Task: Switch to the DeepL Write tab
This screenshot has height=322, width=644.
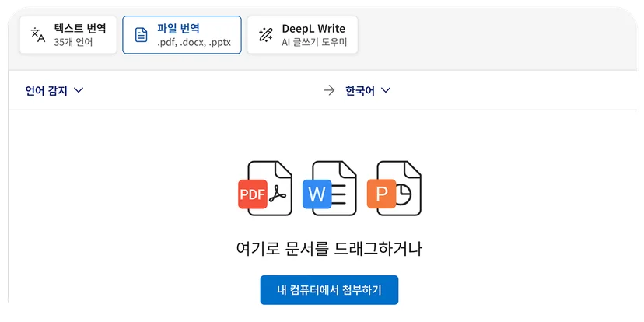Action: [x=303, y=35]
